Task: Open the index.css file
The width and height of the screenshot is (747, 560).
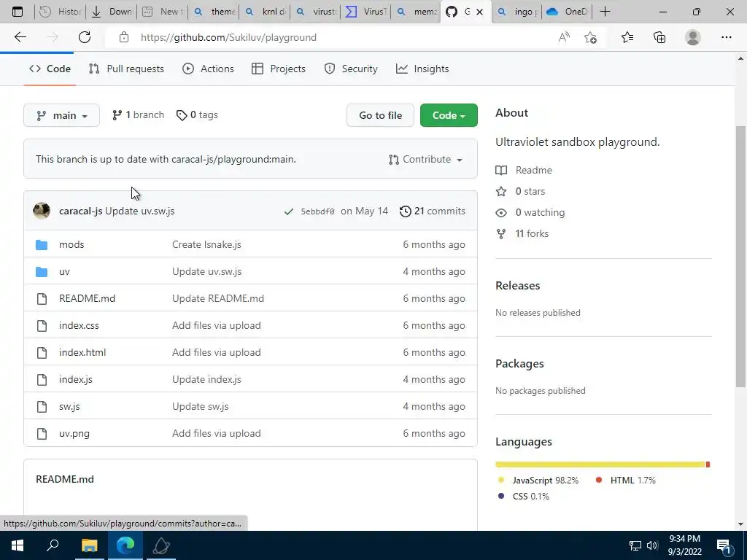Action: (x=79, y=325)
